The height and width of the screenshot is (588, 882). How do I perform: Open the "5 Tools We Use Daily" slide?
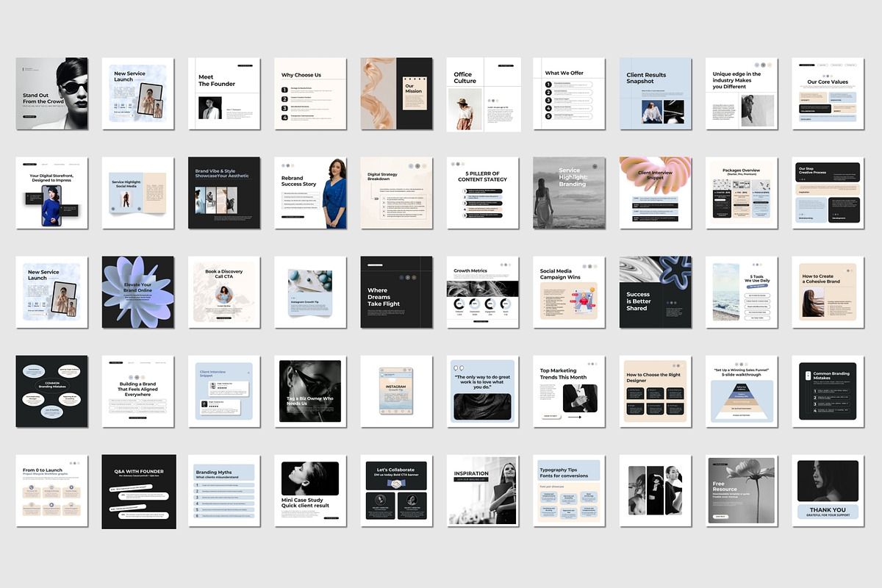742,292
